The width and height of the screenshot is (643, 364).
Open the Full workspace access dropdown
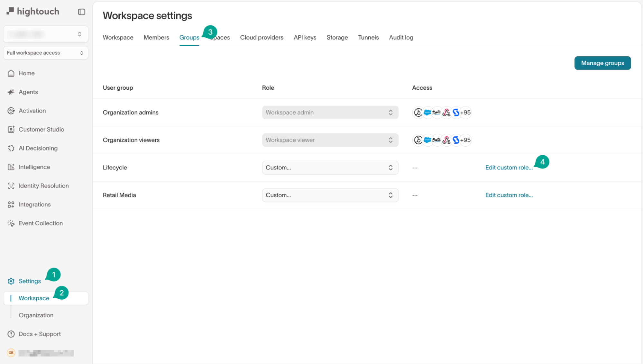(45, 53)
